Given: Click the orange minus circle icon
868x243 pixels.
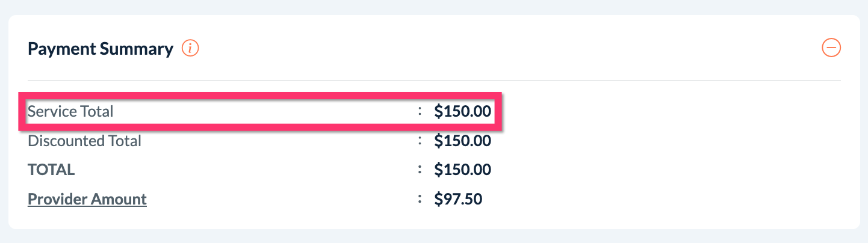Looking at the screenshot, I should [831, 48].
